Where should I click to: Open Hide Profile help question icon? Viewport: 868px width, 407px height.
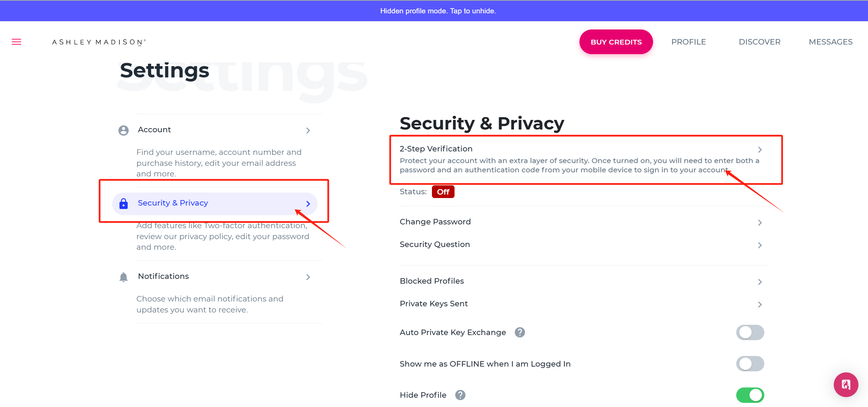click(460, 395)
